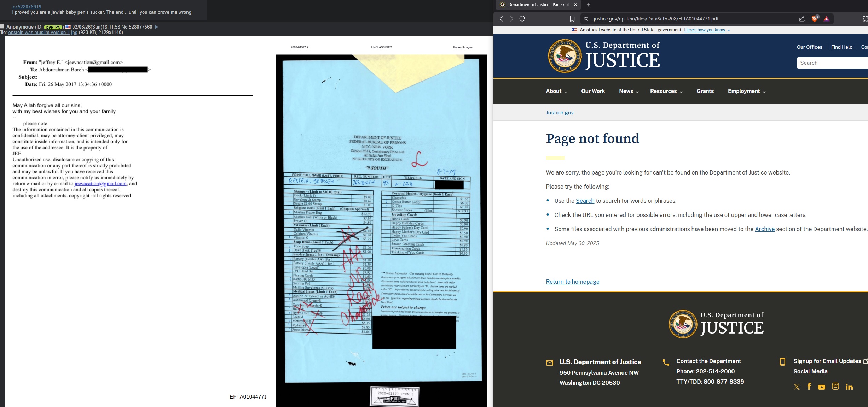The width and height of the screenshot is (868, 407).
Task: Tick the post checkbox beside Anonymous
Action: click(2, 26)
